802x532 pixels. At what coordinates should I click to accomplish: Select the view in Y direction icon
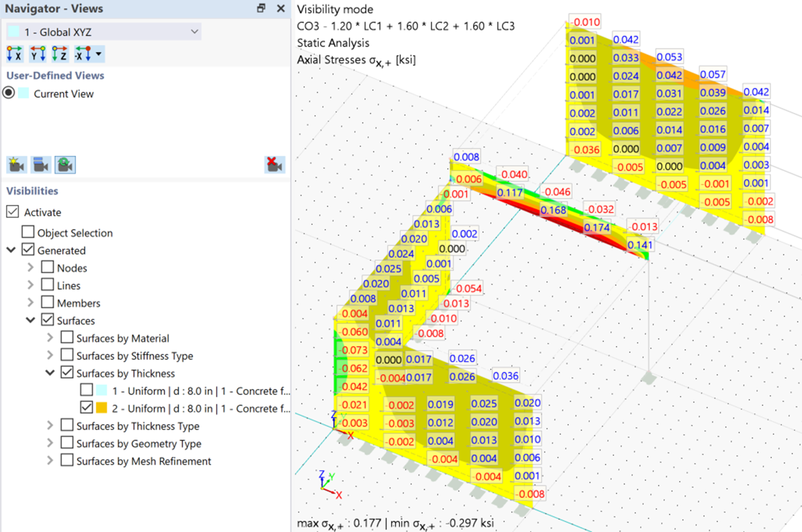tap(37, 54)
